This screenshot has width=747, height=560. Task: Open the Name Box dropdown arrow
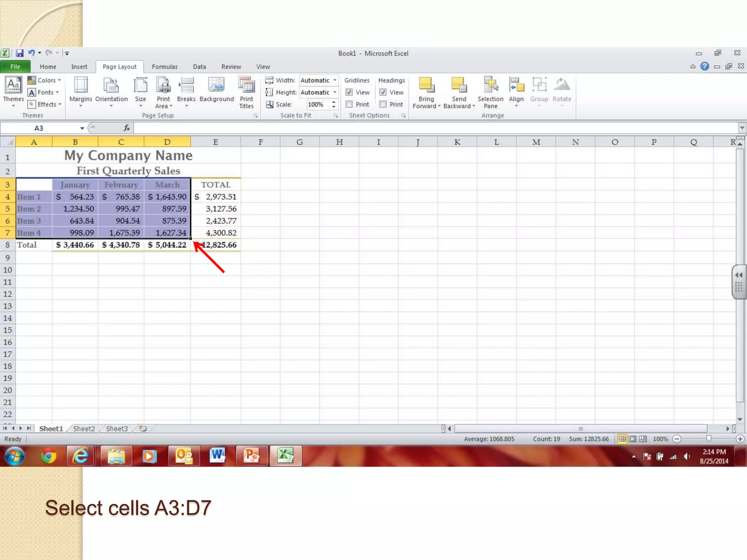coord(82,128)
